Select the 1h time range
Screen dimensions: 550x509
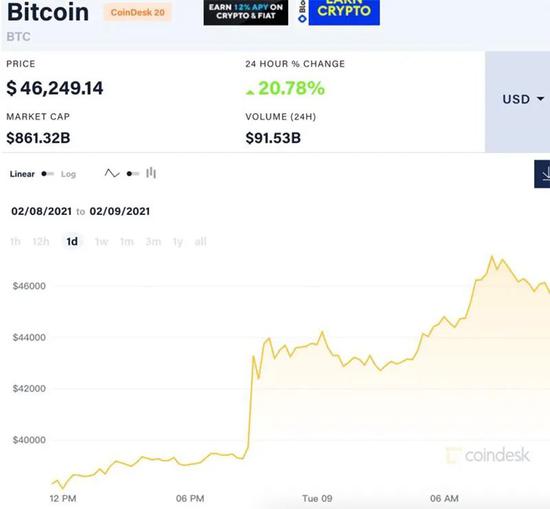pyautogui.click(x=15, y=242)
